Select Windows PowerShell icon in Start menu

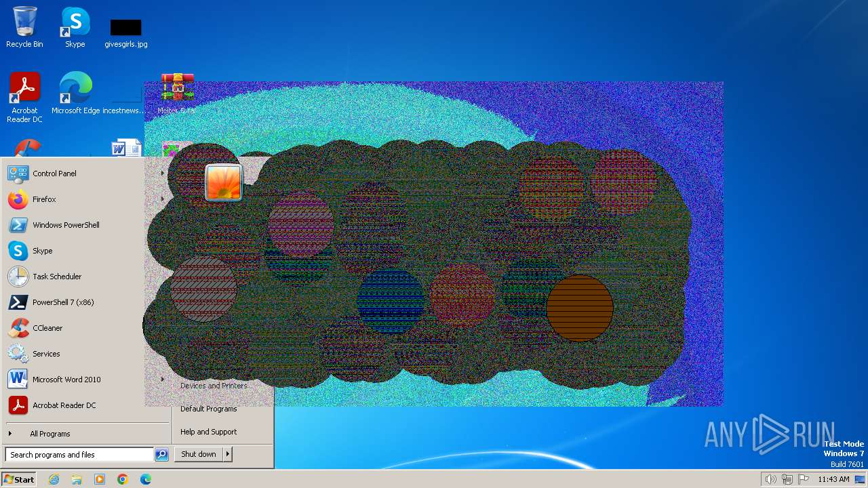click(18, 225)
